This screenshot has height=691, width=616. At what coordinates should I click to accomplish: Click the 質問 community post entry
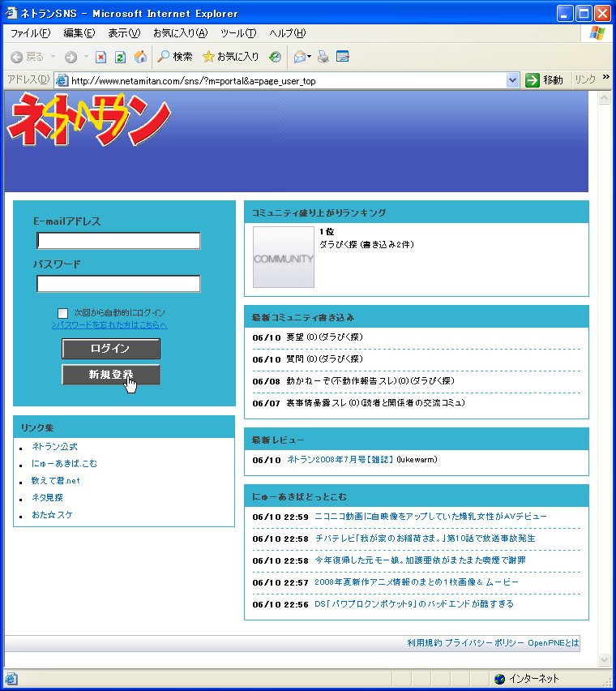click(324, 359)
